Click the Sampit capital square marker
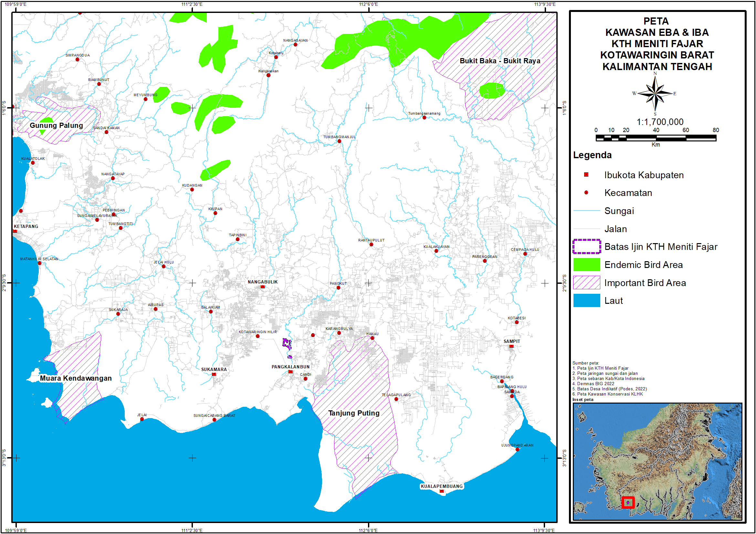The image size is (756, 534). click(x=511, y=346)
